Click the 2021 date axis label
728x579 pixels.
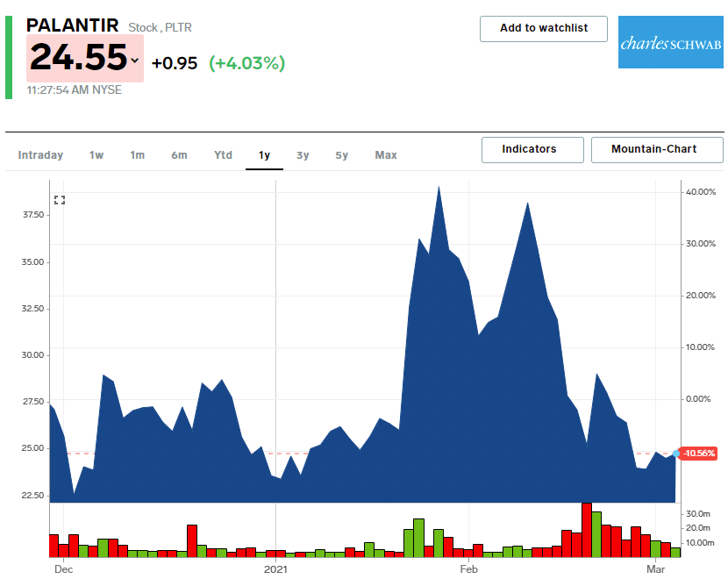275,569
